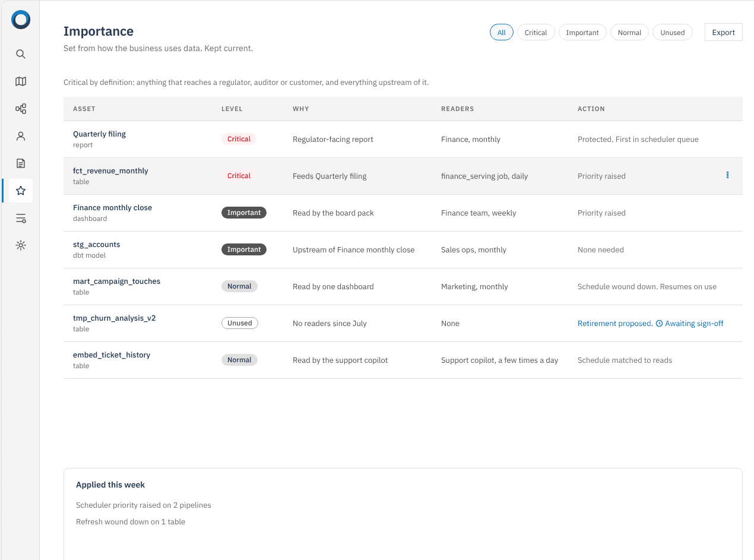Open the lineage graph sidebar icon
The height and width of the screenshot is (560, 754).
(21, 109)
